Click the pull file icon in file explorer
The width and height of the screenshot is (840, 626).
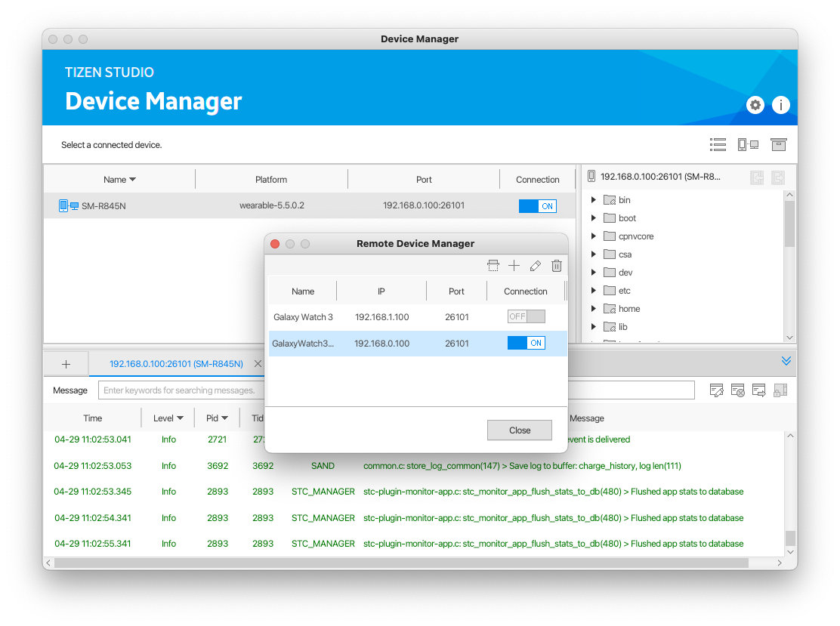coord(757,177)
